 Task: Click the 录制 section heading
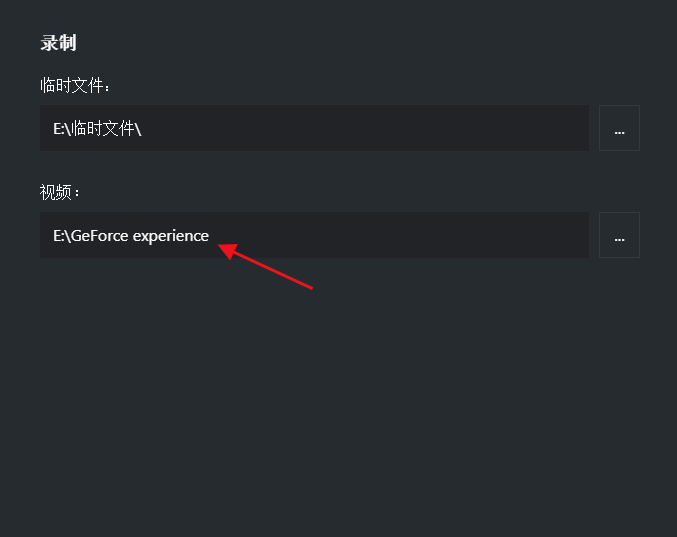tap(58, 43)
